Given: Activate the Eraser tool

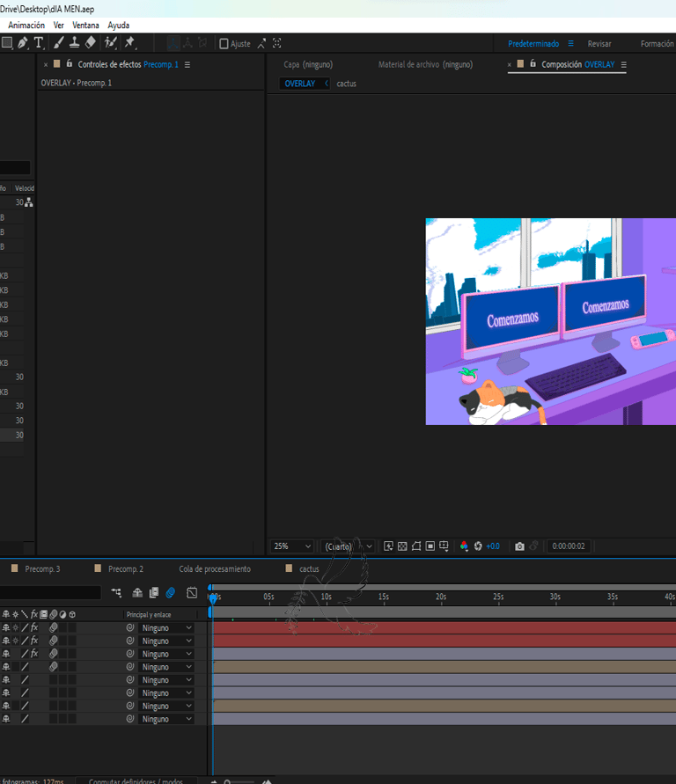Looking at the screenshot, I should coord(90,43).
